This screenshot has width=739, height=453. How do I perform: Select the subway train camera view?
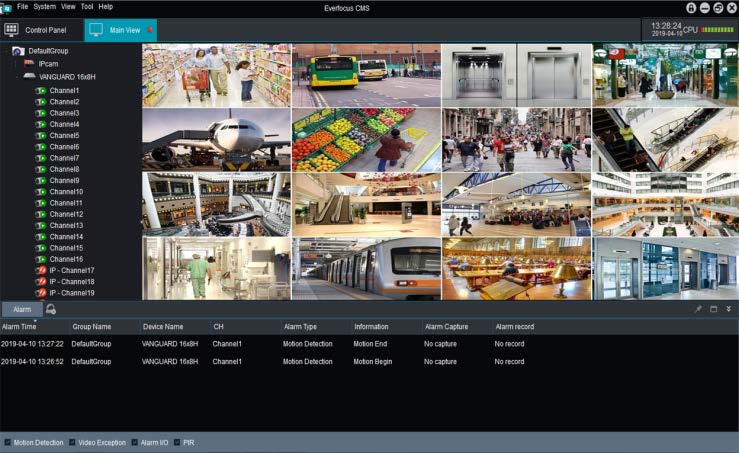point(366,269)
